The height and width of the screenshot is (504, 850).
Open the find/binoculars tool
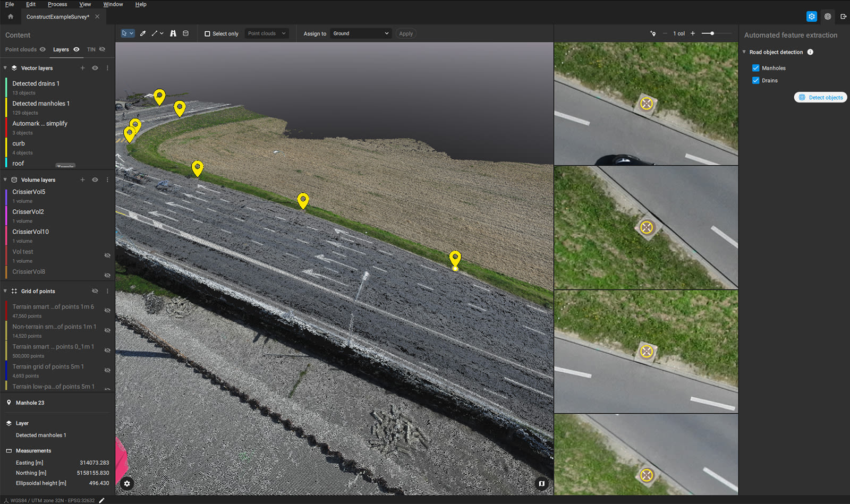coord(173,33)
